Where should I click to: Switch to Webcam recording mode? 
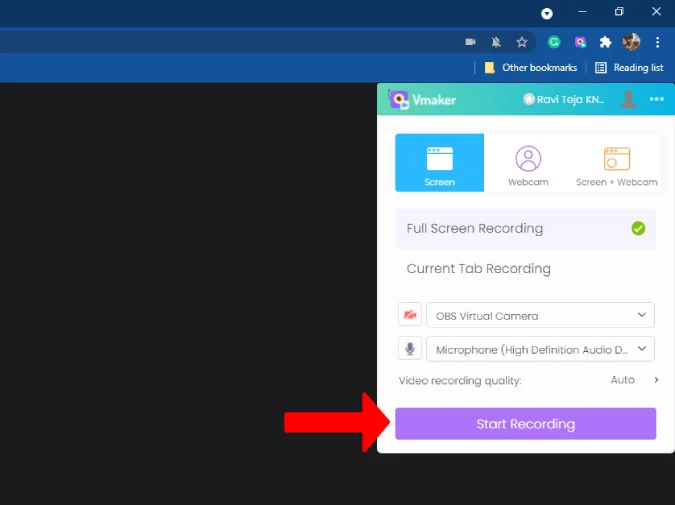528,163
